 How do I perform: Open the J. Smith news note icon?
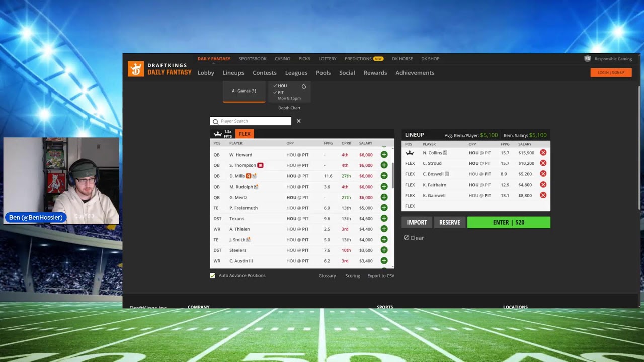(248, 240)
